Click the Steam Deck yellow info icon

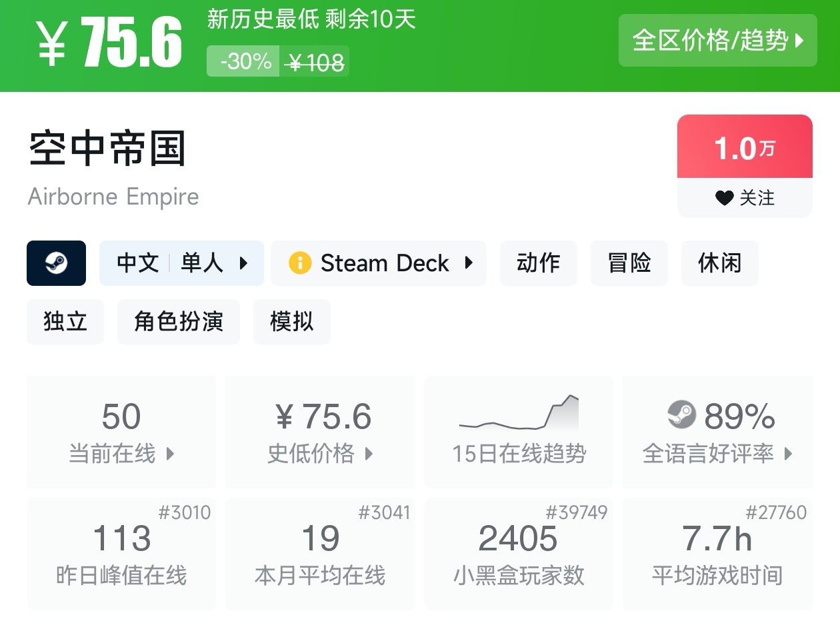coord(300,263)
